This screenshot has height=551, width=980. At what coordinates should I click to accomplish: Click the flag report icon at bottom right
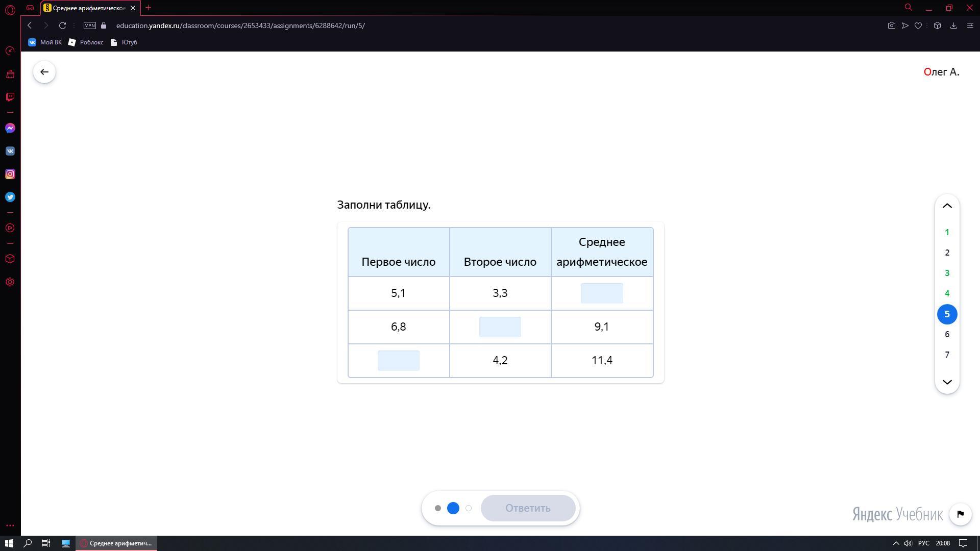(960, 514)
